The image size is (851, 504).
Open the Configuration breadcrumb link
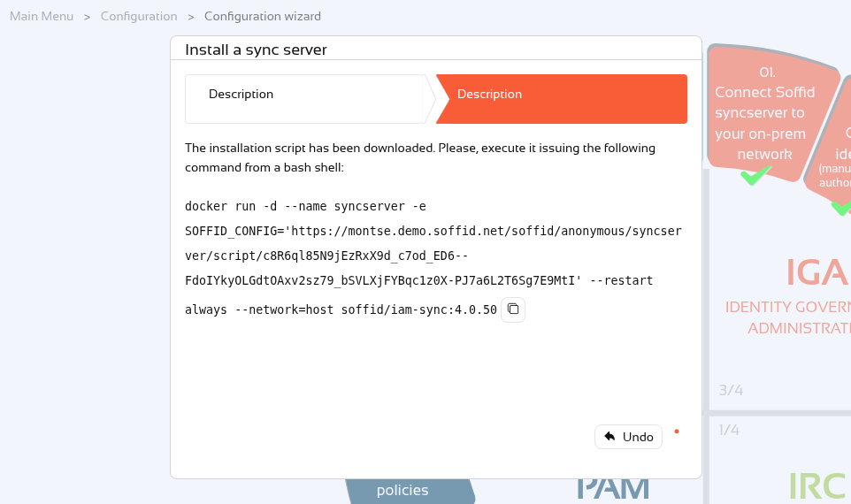click(x=139, y=16)
